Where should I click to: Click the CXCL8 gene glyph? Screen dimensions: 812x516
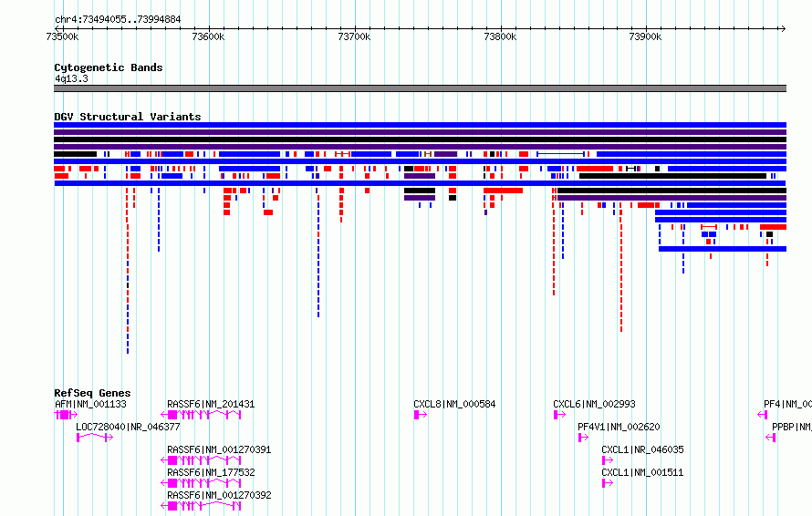coord(420,415)
